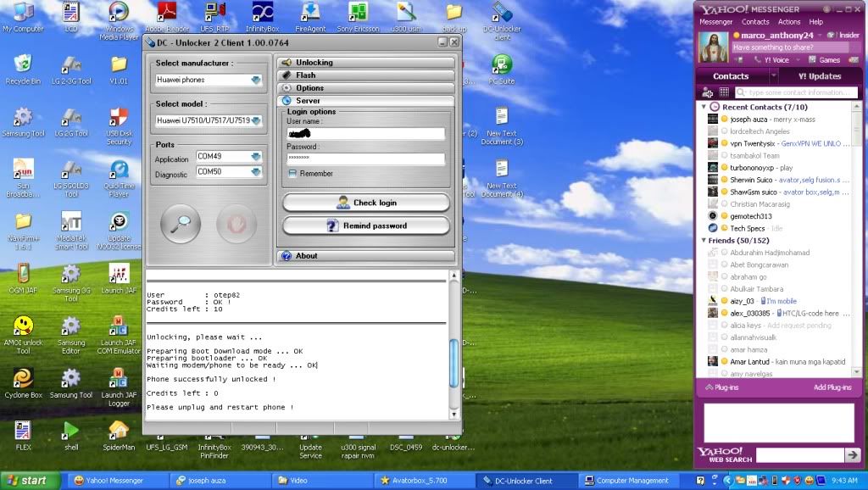868x490 pixels.
Task: Switch to the Y! Updates tab
Action: pos(820,76)
